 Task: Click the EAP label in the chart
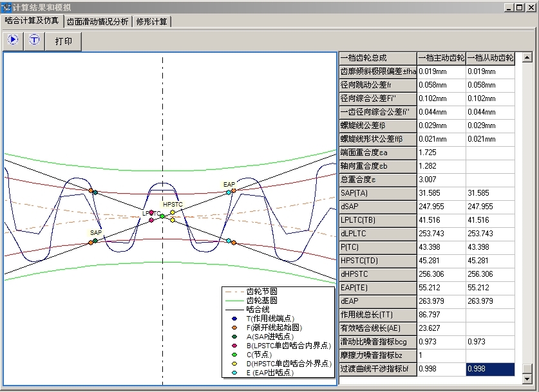tap(229, 185)
